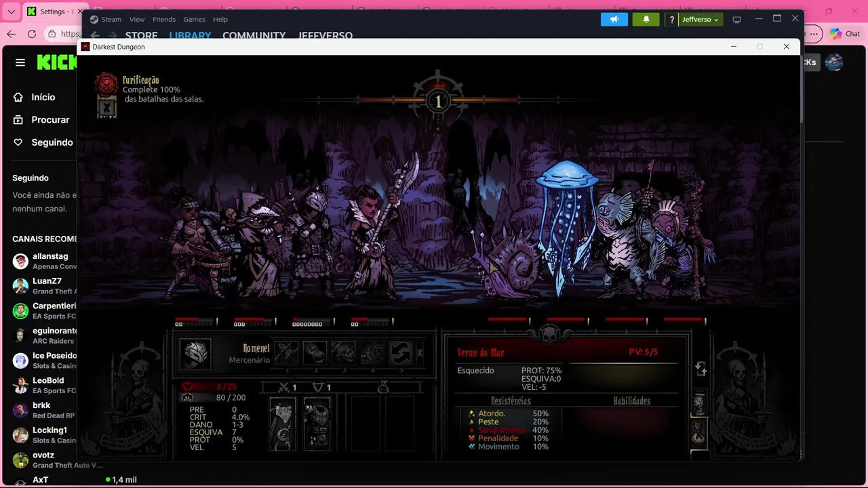Viewport: 868px width, 488px height.
Task: Open the Help menu in Steam
Action: point(220,19)
